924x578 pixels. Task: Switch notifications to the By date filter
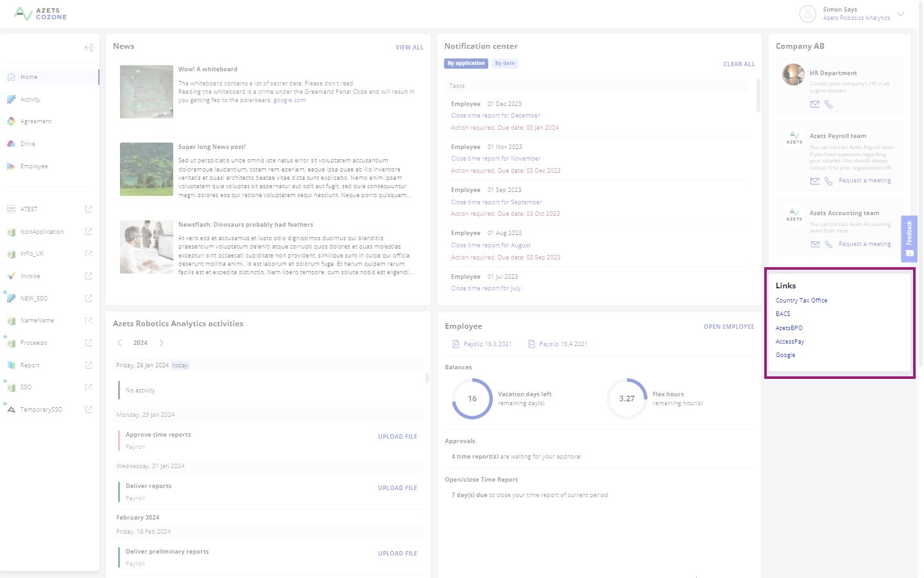(504, 63)
